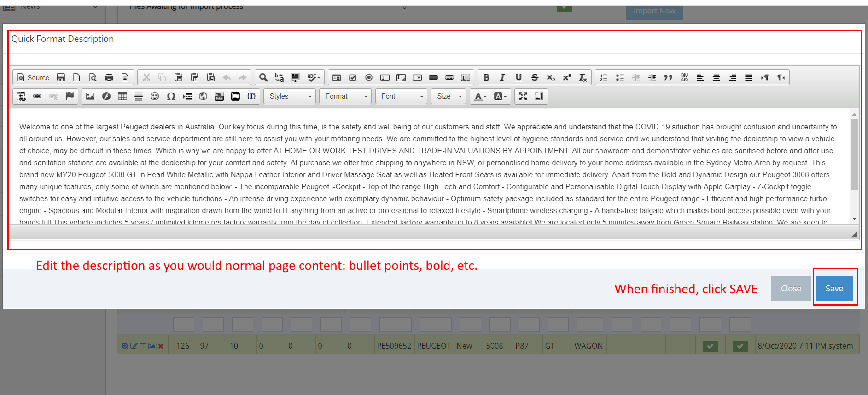Insert a YouTube video

point(219,96)
